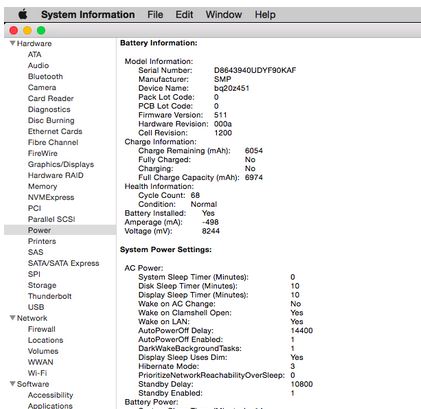Select Camera in the sidebar
The image size is (421, 409).
tap(42, 87)
